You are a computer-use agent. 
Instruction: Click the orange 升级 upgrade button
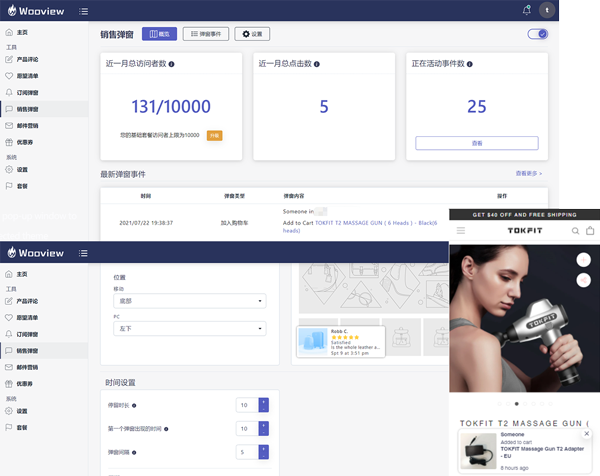coord(215,135)
